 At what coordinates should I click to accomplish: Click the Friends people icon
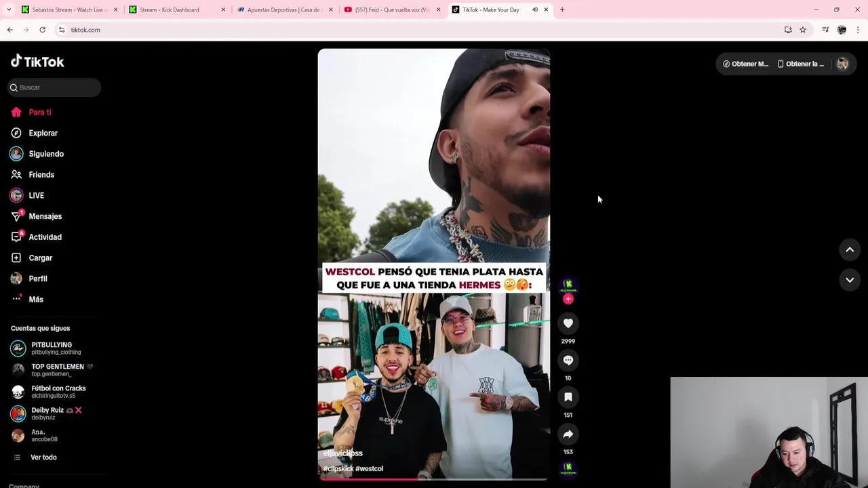click(16, 175)
